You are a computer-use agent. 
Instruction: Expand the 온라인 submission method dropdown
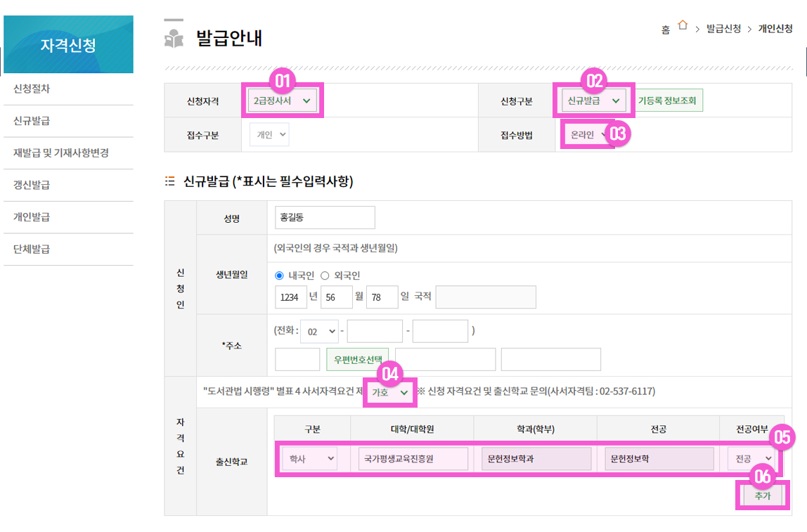coord(588,135)
